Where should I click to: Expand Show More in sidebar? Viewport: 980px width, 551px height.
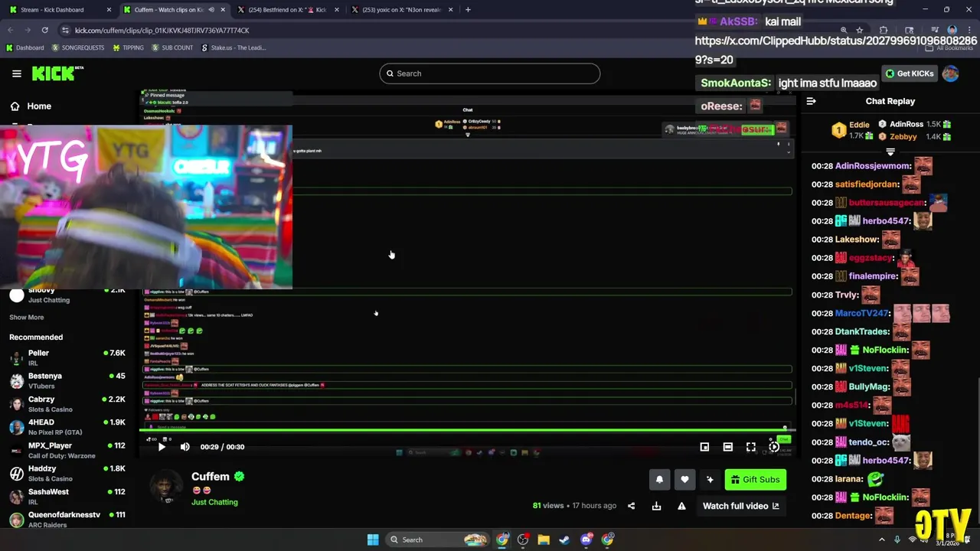26,317
